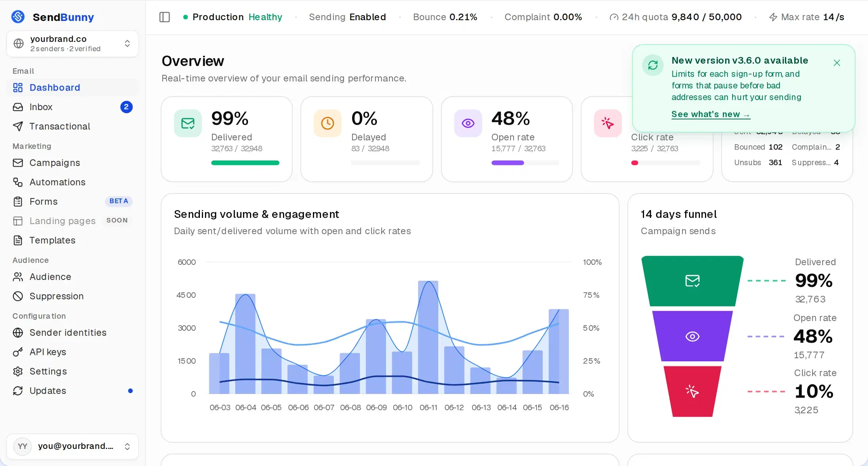Navigate to Campaigns
868x466 pixels.
(x=73, y=163)
